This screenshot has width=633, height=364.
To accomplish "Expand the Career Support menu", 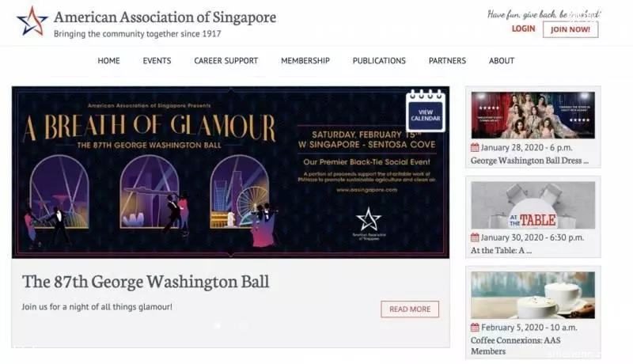I will coord(226,60).
